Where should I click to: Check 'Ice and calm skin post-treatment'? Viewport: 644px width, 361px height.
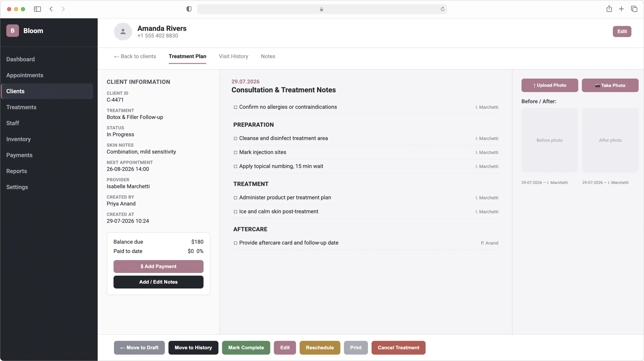[235, 212]
